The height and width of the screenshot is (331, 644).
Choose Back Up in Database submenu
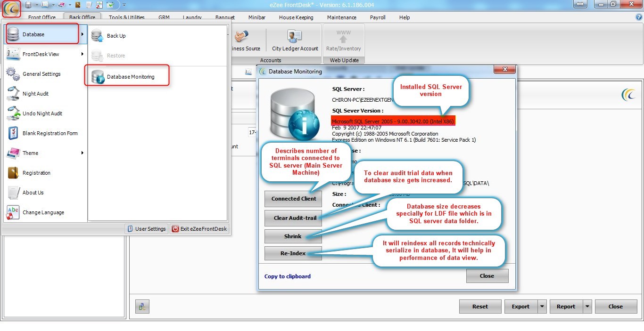pyautogui.click(x=157, y=36)
